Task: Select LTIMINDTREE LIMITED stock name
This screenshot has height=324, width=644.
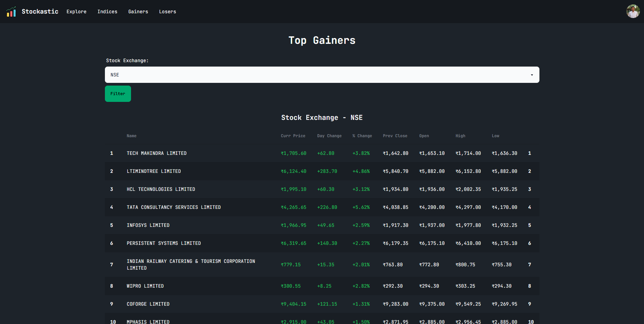Action: pos(154,171)
